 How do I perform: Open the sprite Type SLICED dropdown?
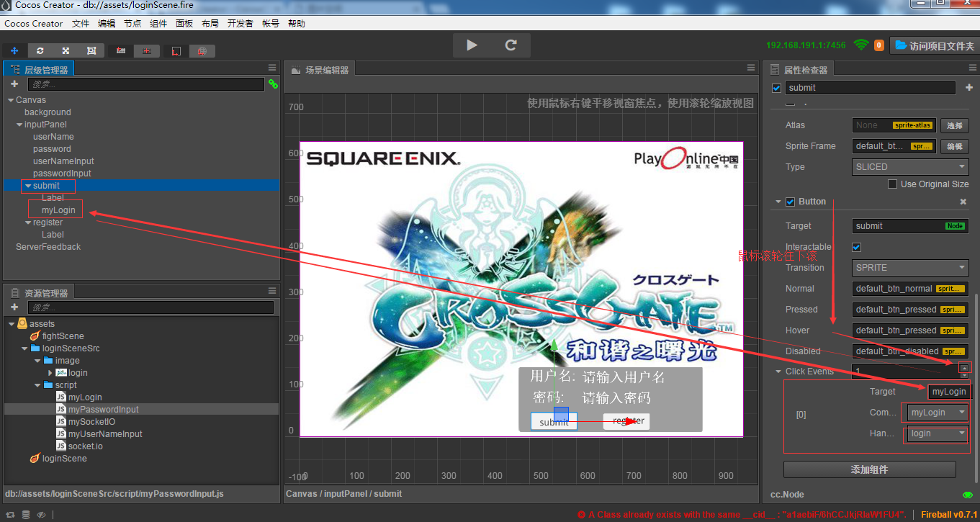tap(910, 167)
